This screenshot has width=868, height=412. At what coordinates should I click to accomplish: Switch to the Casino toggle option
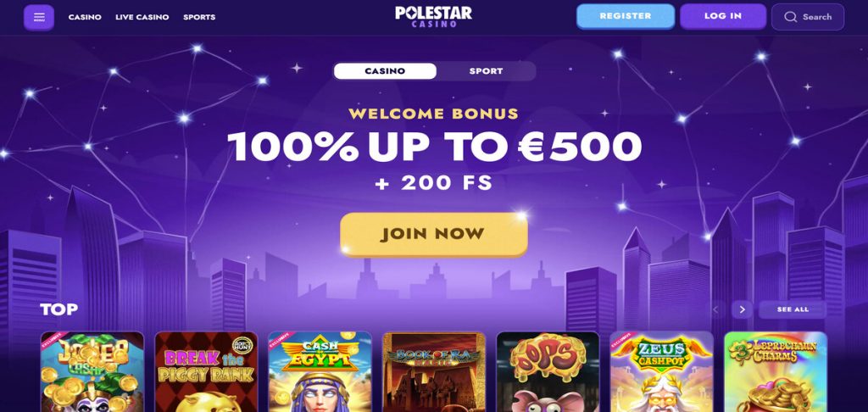pos(385,71)
